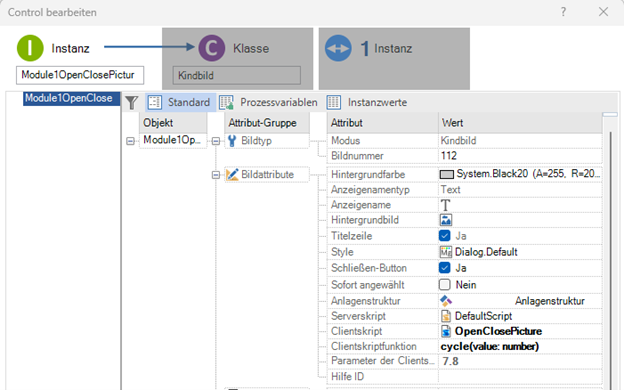Select the Bildtyp group label

(256, 140)
